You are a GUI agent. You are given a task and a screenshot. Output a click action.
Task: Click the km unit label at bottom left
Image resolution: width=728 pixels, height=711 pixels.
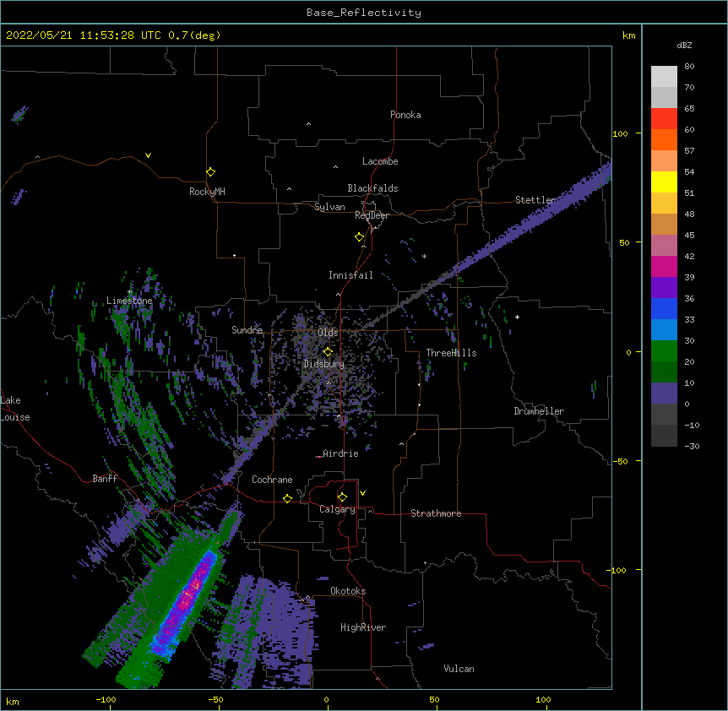click(13, 701)
